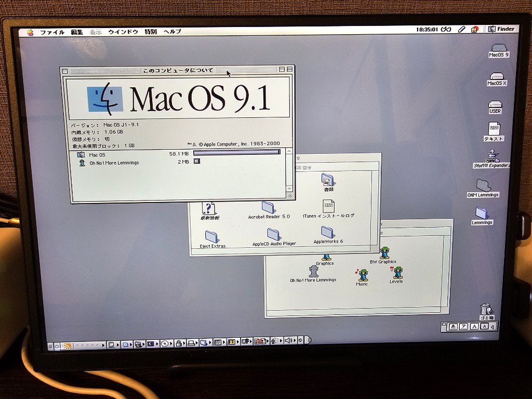The height and width of the screenshot is (399, 532).
Task: Click the scroll down arrow in About window
Action: 289,188
